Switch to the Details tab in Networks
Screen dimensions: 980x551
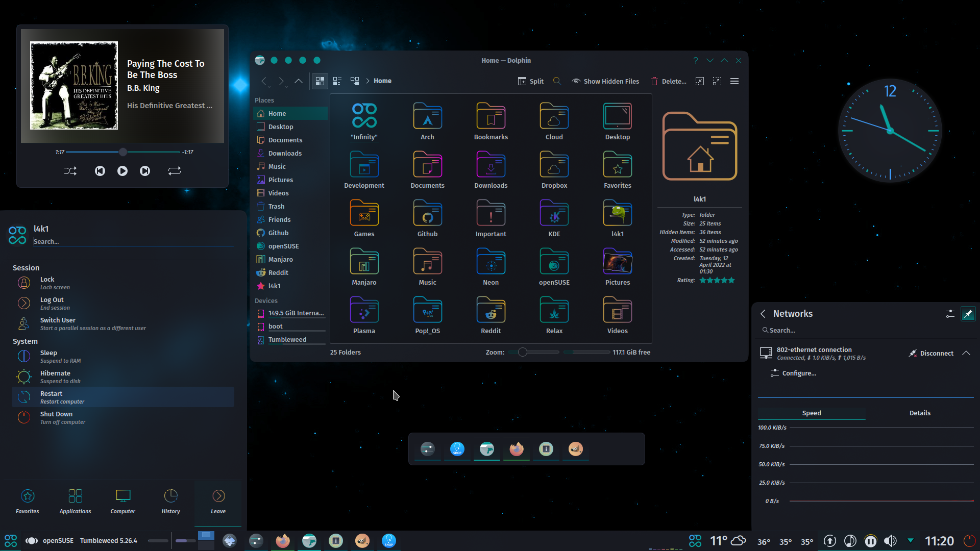pos(920,413)
